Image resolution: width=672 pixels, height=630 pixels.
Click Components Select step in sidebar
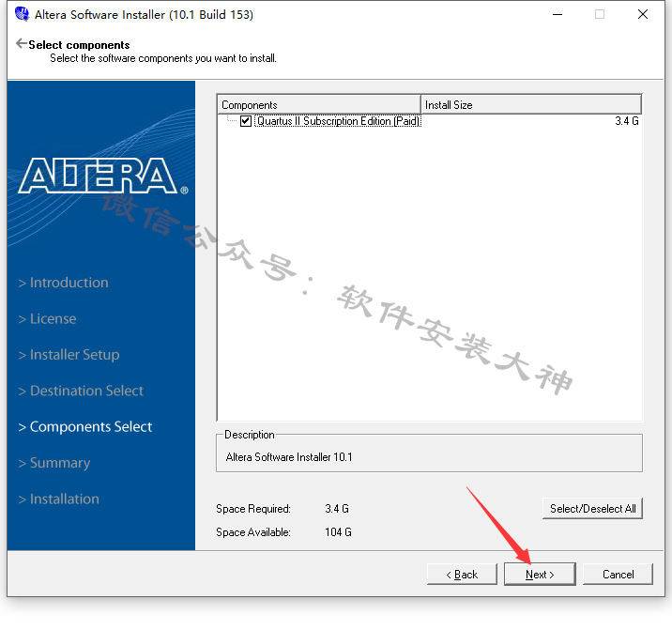pyautogui.click(x=85, y=427)
